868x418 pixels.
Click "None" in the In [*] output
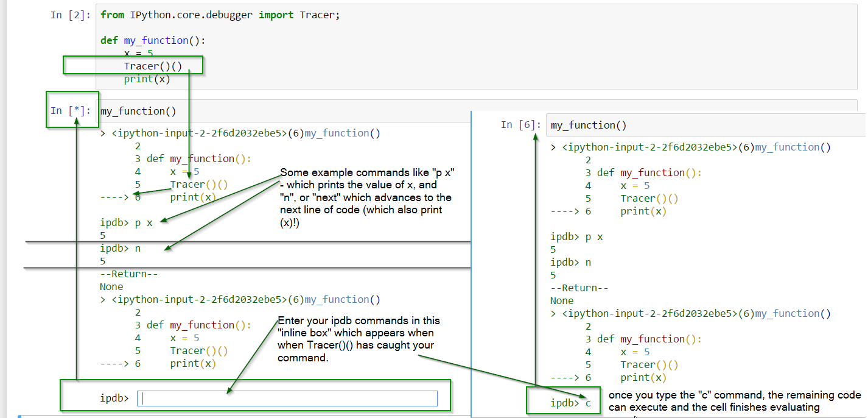111,286
